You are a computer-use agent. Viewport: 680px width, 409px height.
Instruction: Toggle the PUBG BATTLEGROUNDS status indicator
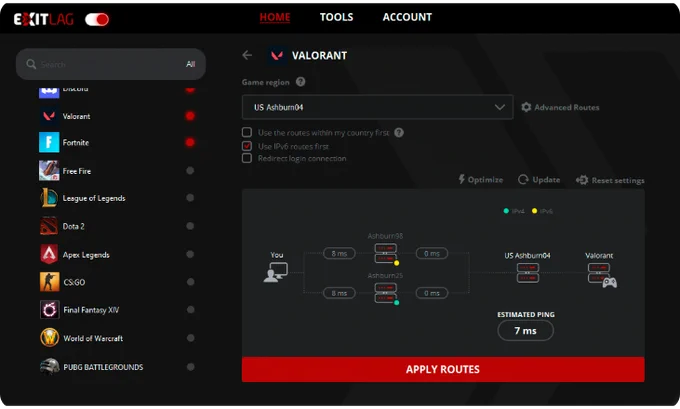pyautogui.click(x=190, y=367)
